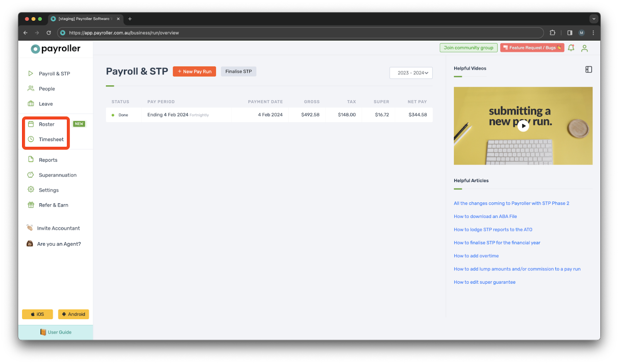This screenshot has width=619, height=364.
Task: Reload the browser page
Action: click(49, 33)
